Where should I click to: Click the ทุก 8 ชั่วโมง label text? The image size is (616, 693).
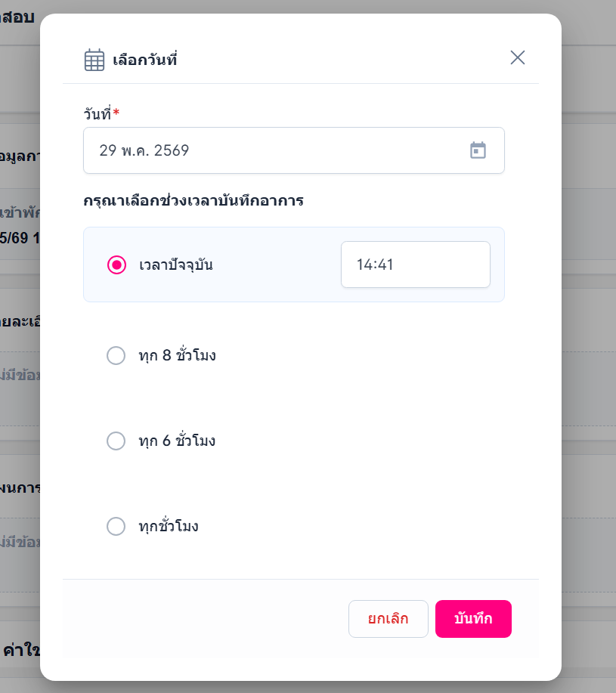point(177,355)
